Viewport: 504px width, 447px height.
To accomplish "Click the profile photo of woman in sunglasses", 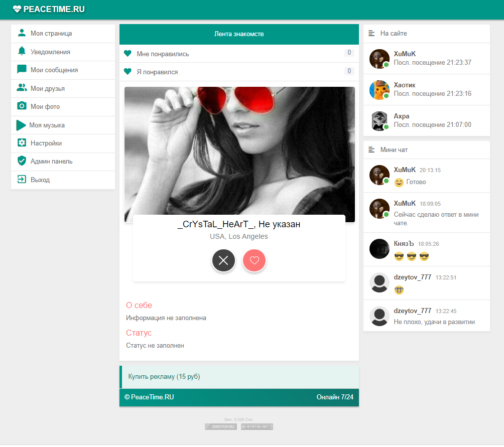I will tap(239, 151).
